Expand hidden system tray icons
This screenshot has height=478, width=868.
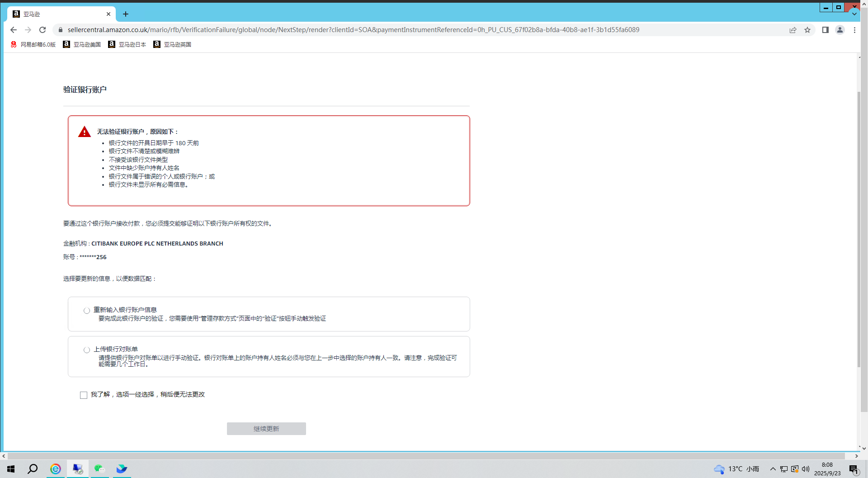coord(773,469)
